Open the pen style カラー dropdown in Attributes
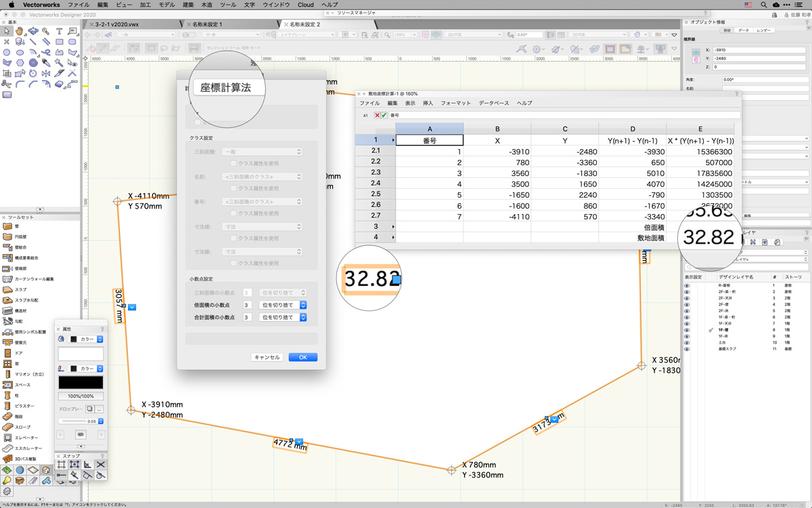The height and width of the screenshot is (508, 812). [86, 368]
